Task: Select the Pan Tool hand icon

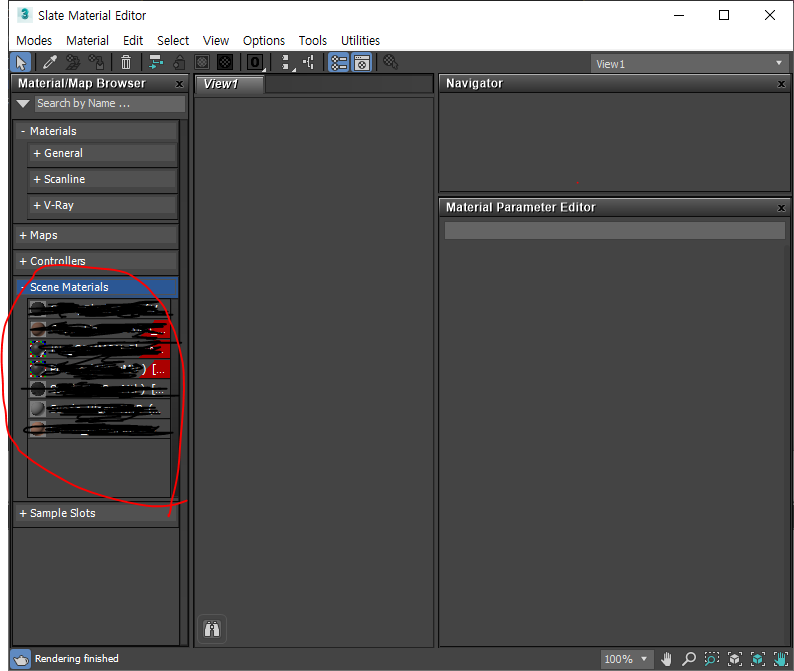Action: point(666,659)
